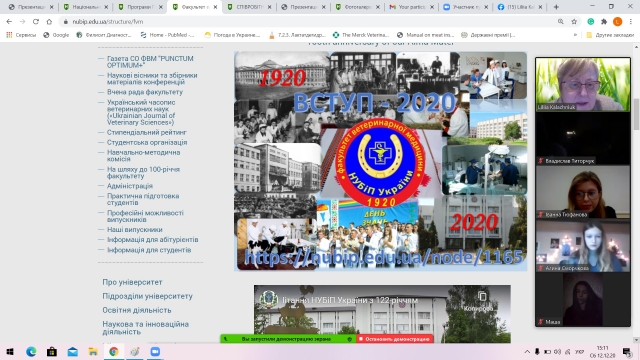Open the Освітня діяльність menu item

point(137,310)
